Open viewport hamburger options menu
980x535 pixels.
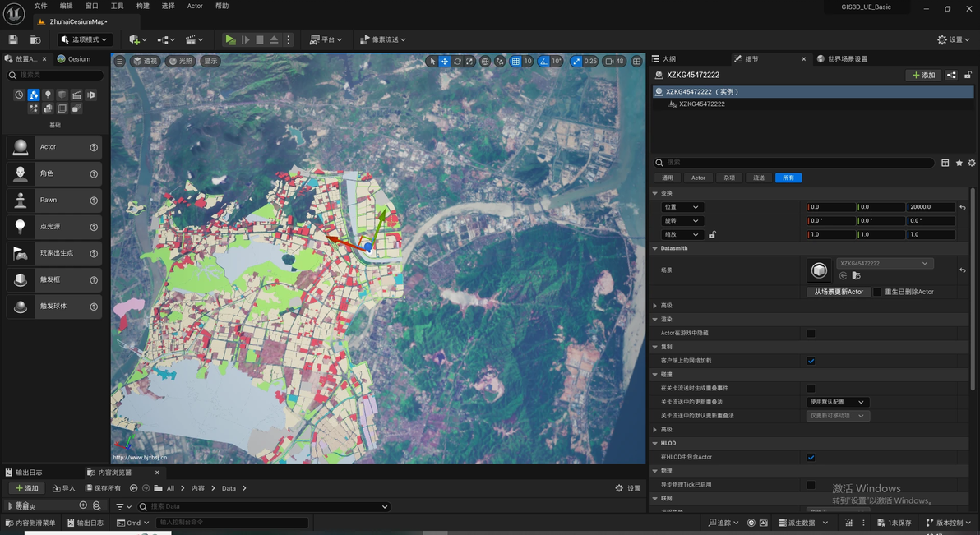point(120,62)
